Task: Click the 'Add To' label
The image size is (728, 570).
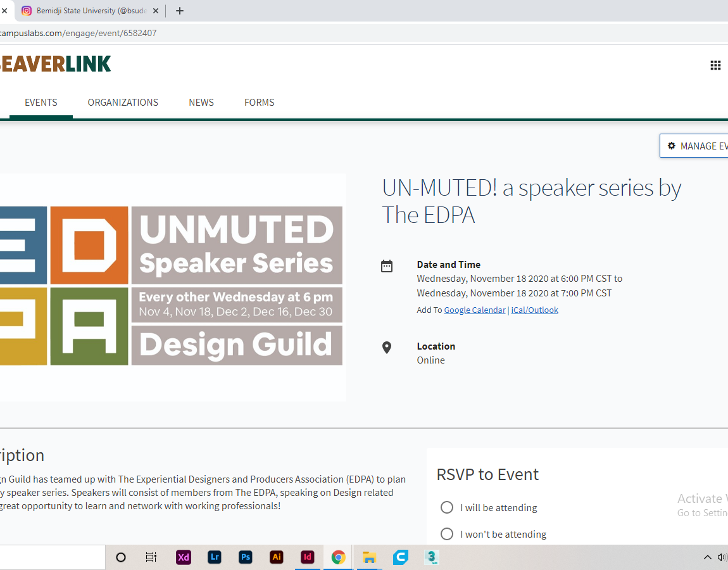Action: pyautogui.click(x=429, y=310)
